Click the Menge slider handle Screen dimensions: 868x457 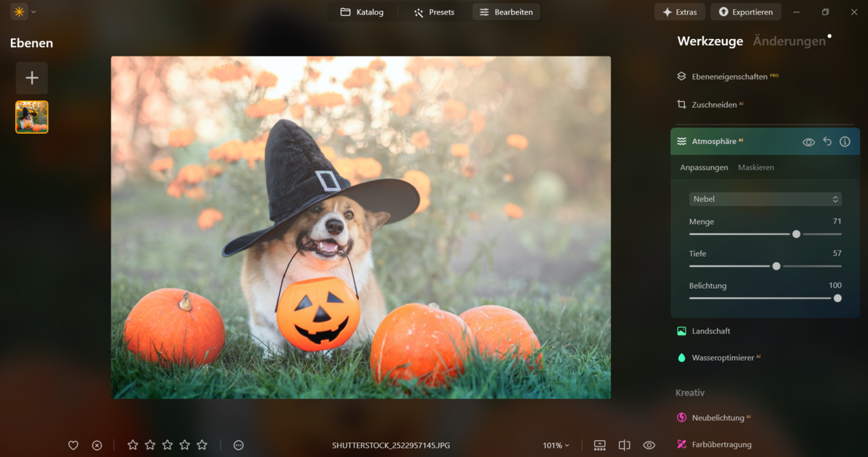[x=796, y=234]
